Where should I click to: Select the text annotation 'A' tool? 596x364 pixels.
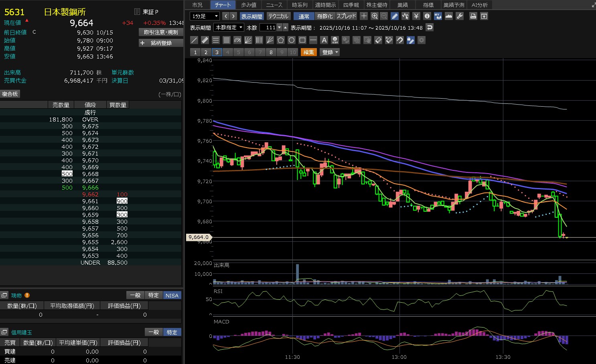point(324,40)
